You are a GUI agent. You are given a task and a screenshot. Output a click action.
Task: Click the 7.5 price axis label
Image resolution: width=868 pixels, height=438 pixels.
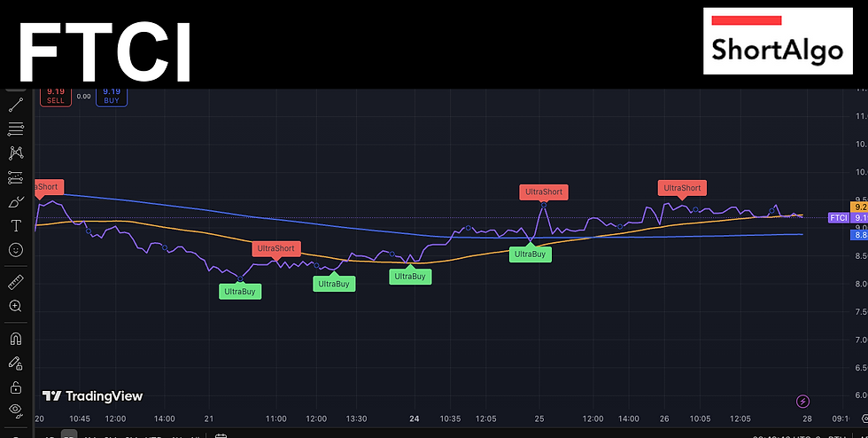tap(861, 311)
